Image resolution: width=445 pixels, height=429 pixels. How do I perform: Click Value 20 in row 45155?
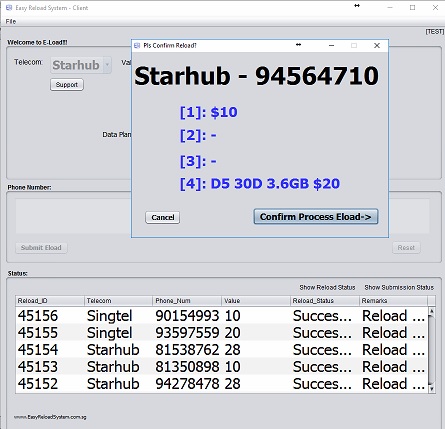[x=256, y=333]
